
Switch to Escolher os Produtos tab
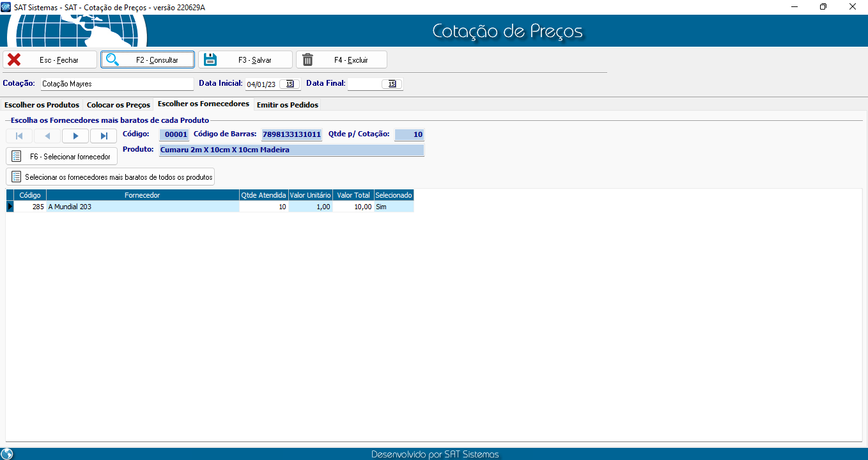(x=42, y=105)
